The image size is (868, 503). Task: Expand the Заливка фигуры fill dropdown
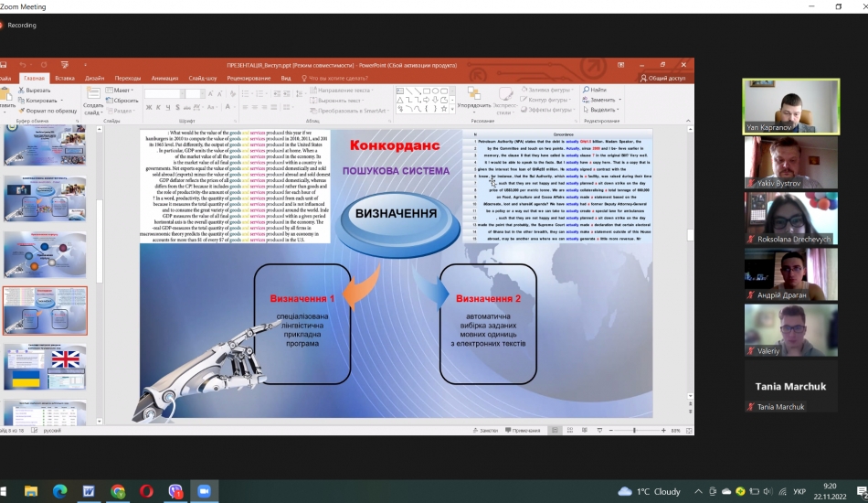(x=550, y=91)
